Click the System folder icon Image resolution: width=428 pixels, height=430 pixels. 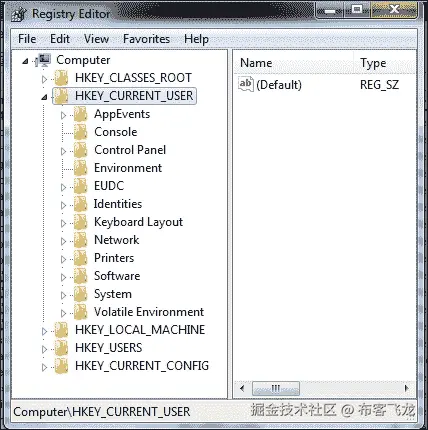[x=80, y=294]
